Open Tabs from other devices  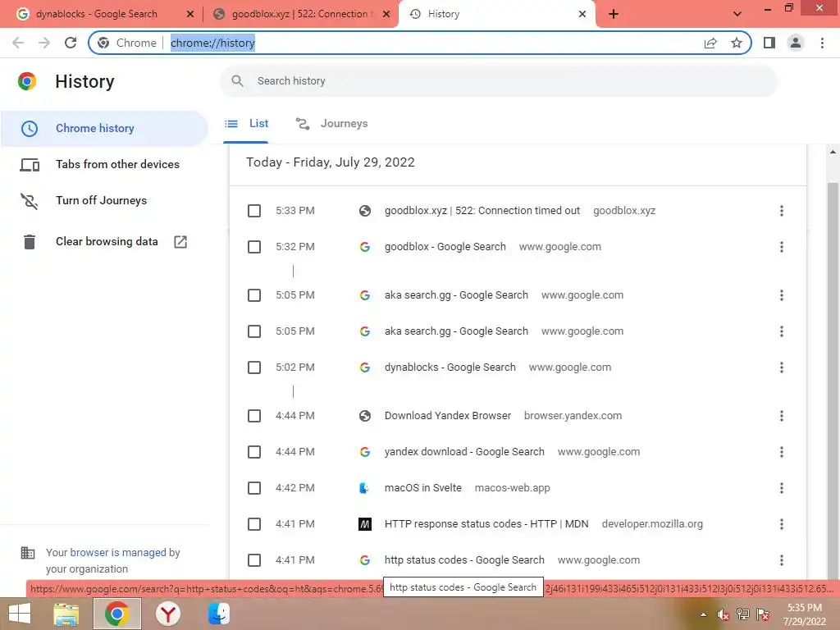pos(104,164)
